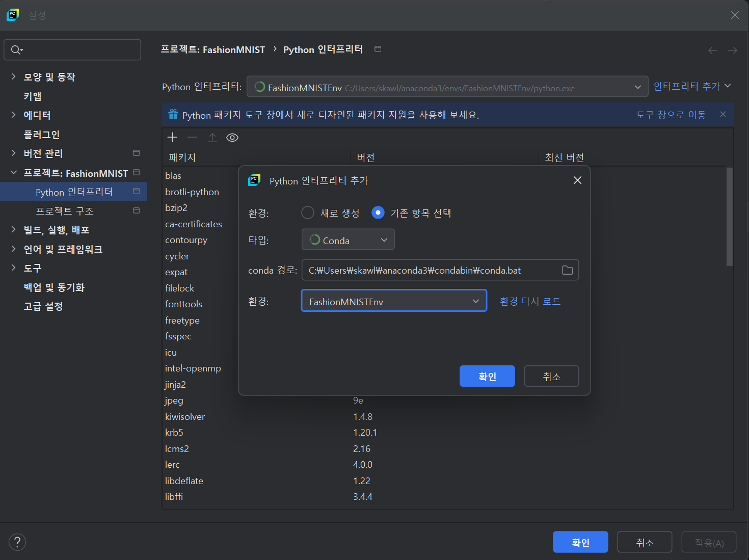This screenshot has height=560, width=749.
Task: Collapse the 프로젝트: FashionMNIST tree node
Action: 13,172
